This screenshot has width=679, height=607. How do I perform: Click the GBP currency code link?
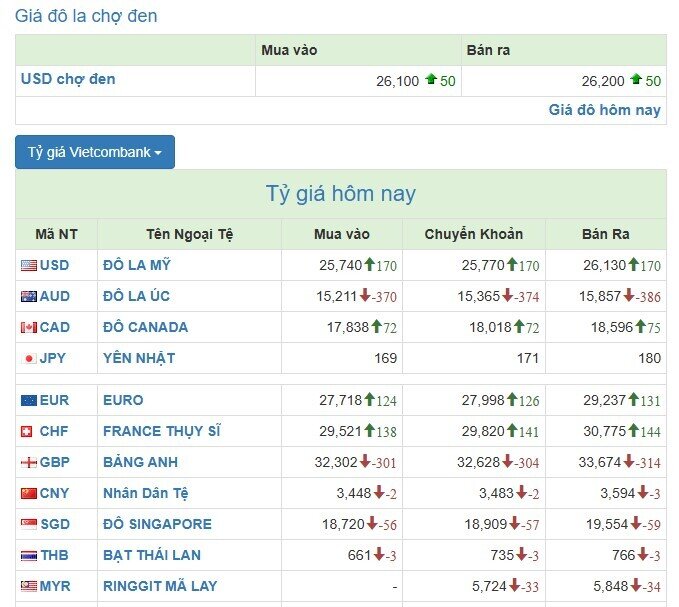pyautogui.click(x=55, y=463)
